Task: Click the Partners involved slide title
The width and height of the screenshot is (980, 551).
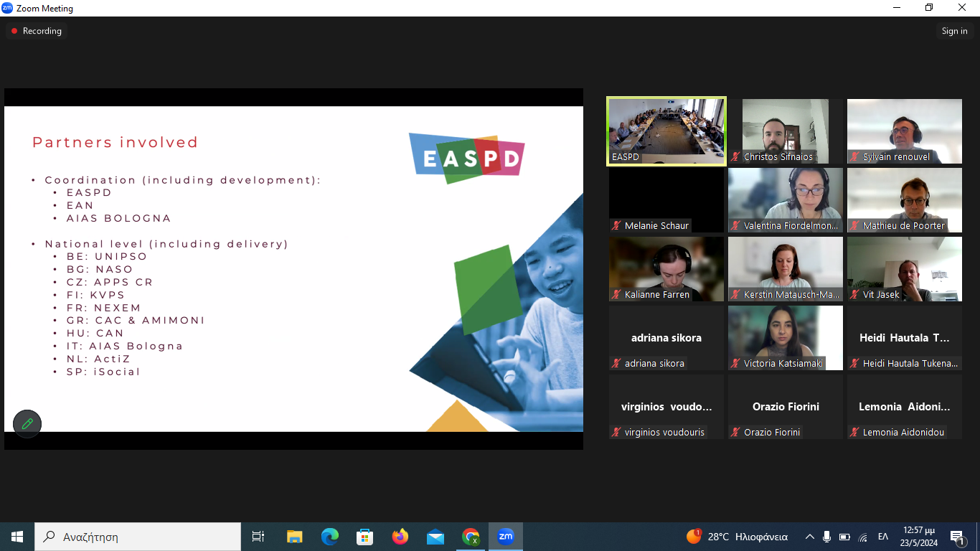Action: coord(116,142)
